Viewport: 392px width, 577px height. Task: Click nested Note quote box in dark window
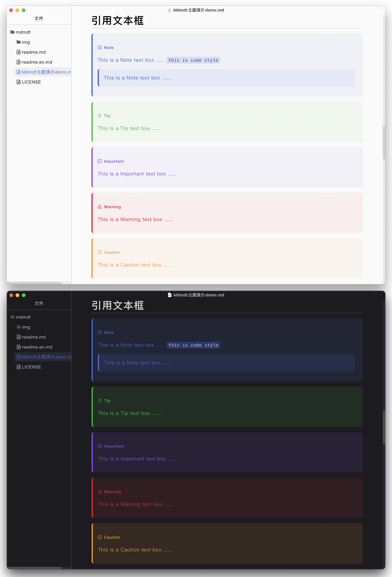(226, 363)
